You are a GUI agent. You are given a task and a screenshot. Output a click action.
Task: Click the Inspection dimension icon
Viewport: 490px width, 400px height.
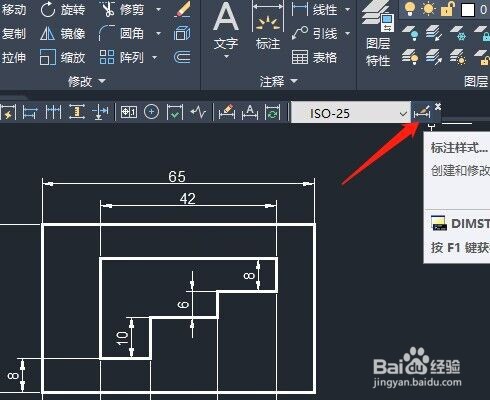(175, 112)
